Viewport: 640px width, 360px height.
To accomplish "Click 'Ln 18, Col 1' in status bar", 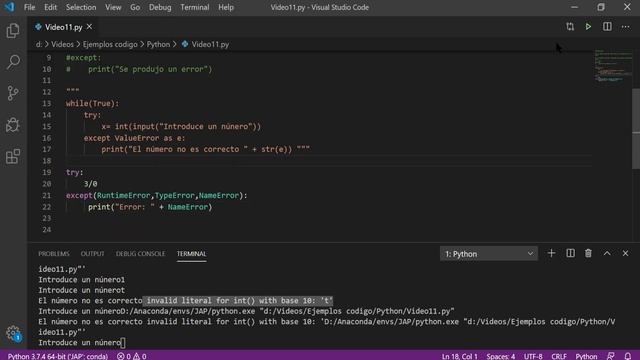I will pyautogui.click(x=460, y=356).
